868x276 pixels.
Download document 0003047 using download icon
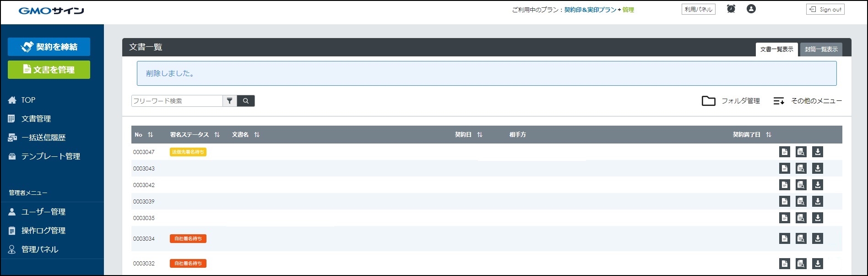[818, 152]
